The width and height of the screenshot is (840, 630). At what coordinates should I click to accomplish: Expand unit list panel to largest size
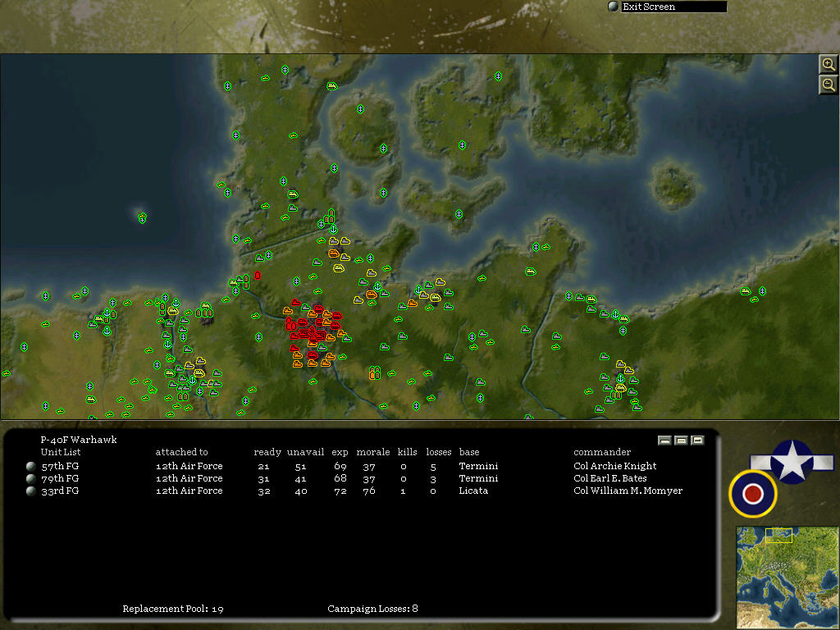pos(697,441)
